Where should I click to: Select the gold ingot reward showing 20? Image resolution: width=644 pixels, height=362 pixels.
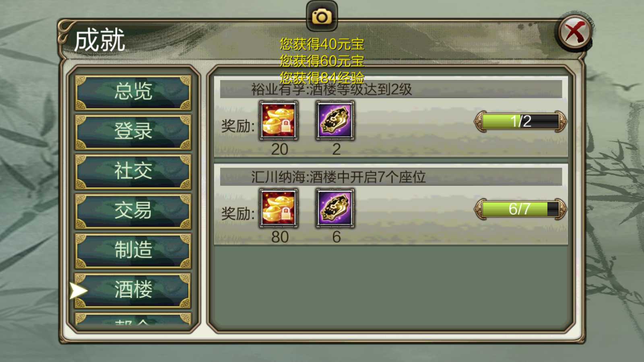pyautogui.click(x=279, y=121)
